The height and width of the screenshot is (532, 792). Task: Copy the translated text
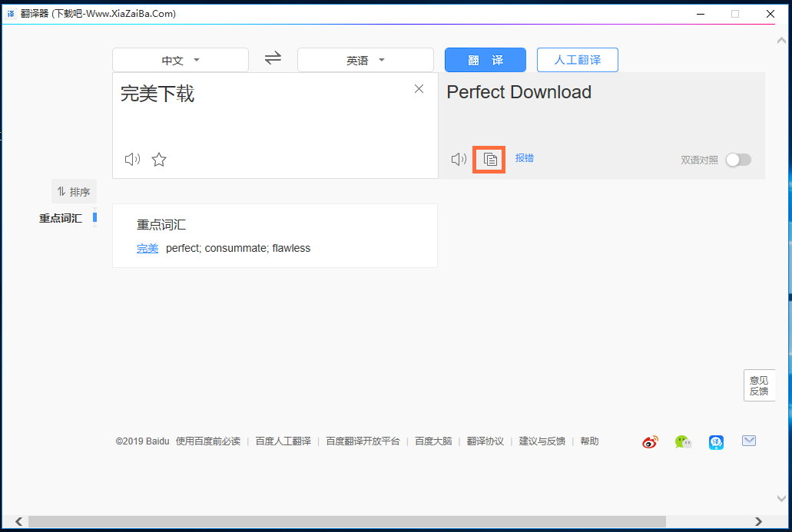coord(489,159)
